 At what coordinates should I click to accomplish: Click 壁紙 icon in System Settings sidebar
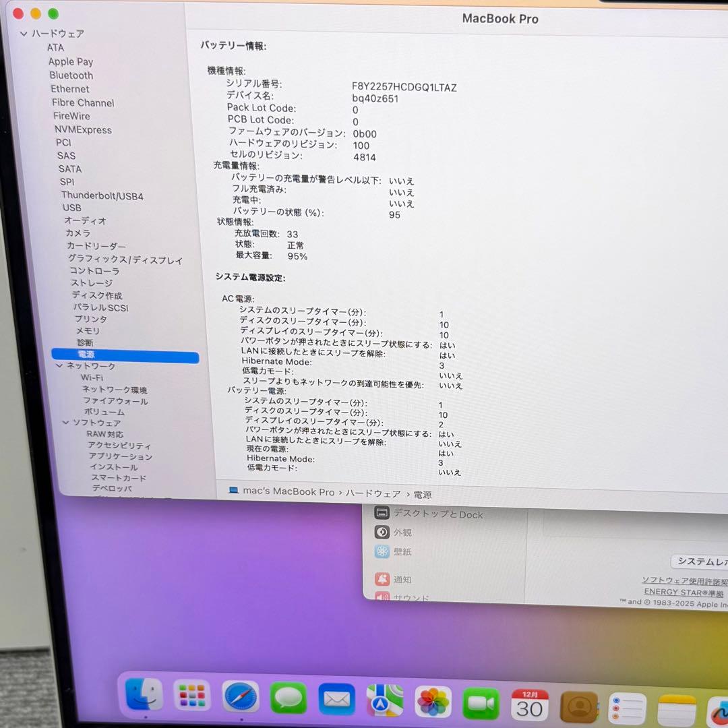[x=382, y=551]
